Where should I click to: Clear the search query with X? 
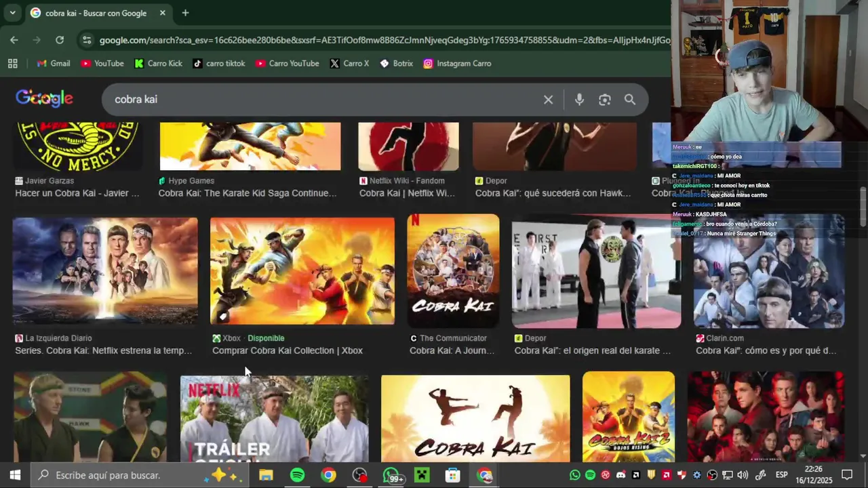548,100
